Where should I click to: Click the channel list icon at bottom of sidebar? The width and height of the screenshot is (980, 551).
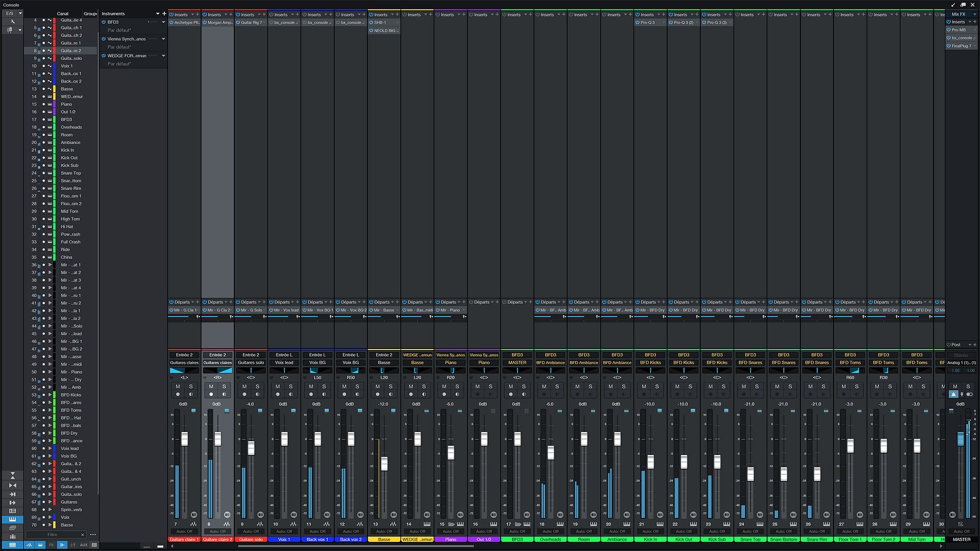click(x=13, y=545)
